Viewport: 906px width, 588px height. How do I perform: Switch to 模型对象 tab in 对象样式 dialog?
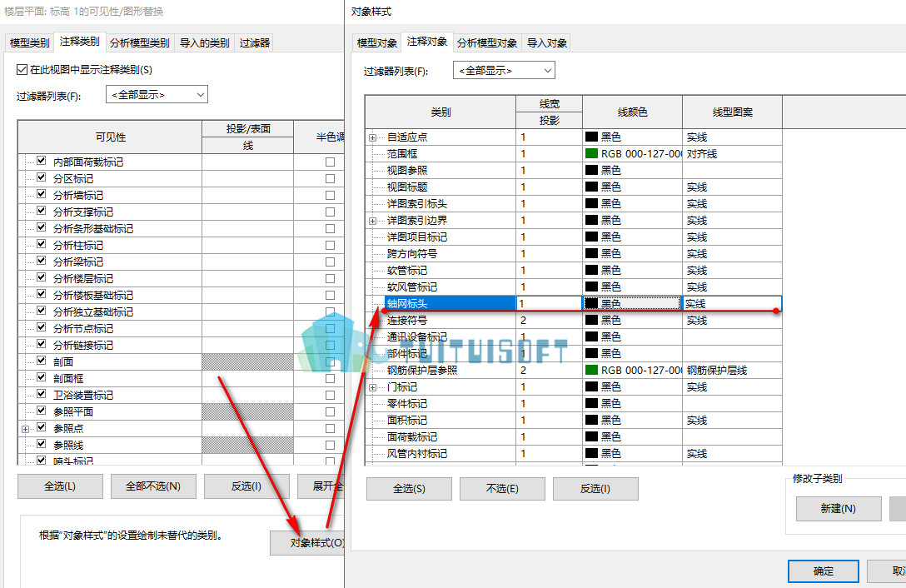click(376, 42)
